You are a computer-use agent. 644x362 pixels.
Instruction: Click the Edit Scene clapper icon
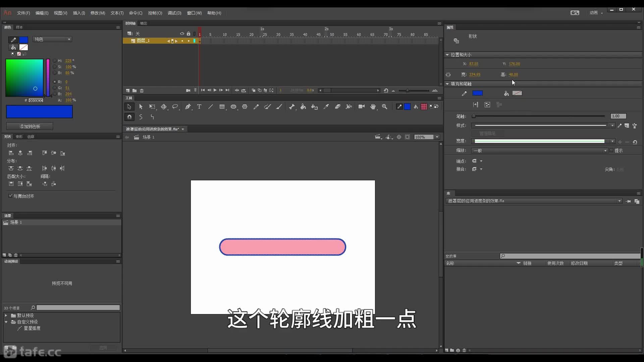(x=378, y=137)
